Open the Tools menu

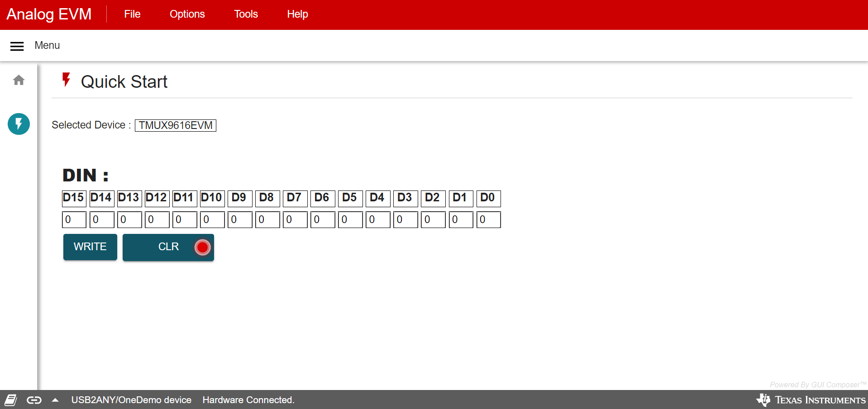click(x=246, y=14)
